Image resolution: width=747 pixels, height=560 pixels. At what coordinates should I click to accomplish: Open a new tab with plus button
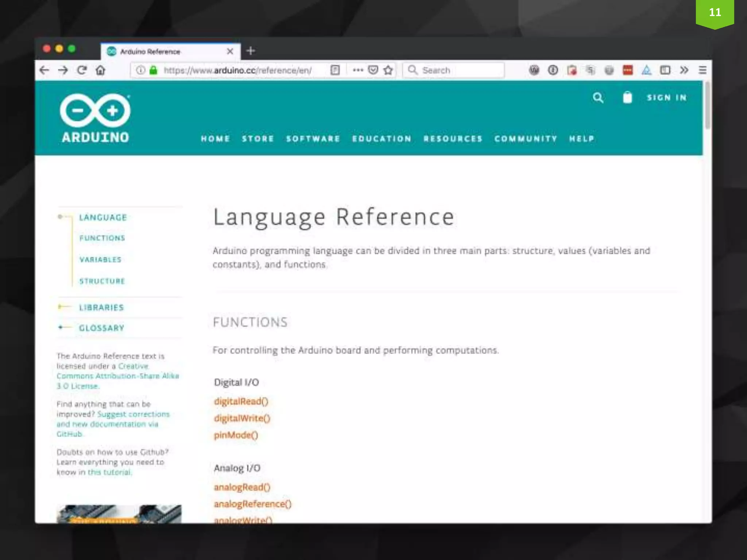tap(251, 51)
